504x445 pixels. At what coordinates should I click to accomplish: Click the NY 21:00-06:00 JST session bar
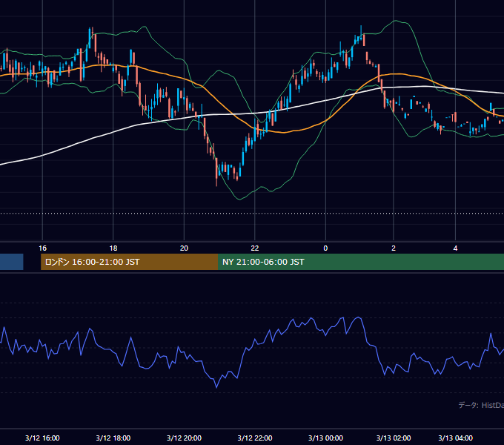pos(361,262)
